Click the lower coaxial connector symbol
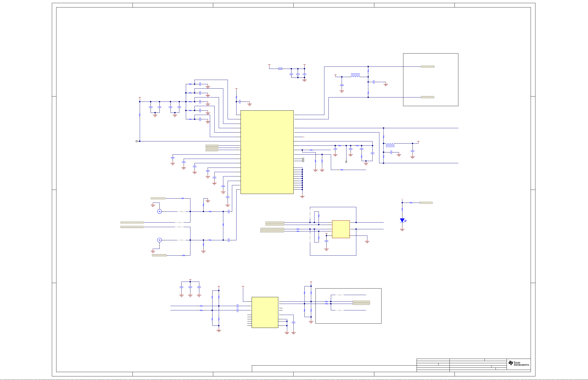Screen dimensions: 588x380 click(x=159, y=240)
